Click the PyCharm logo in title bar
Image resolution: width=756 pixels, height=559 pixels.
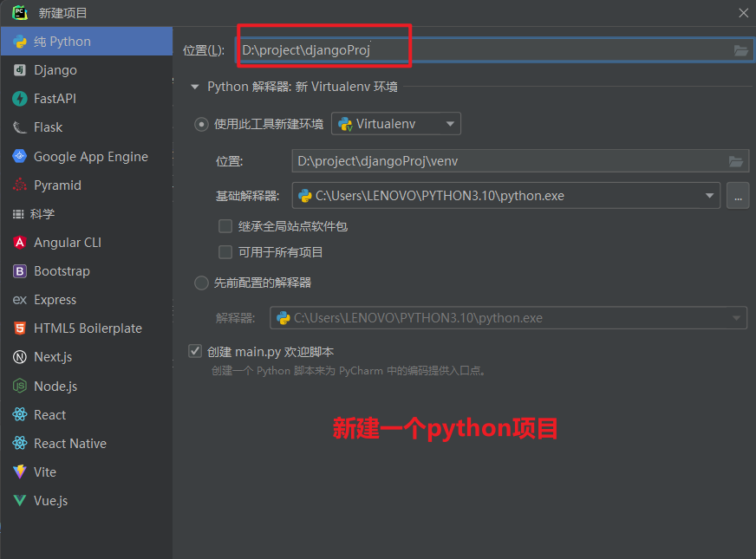20,12
